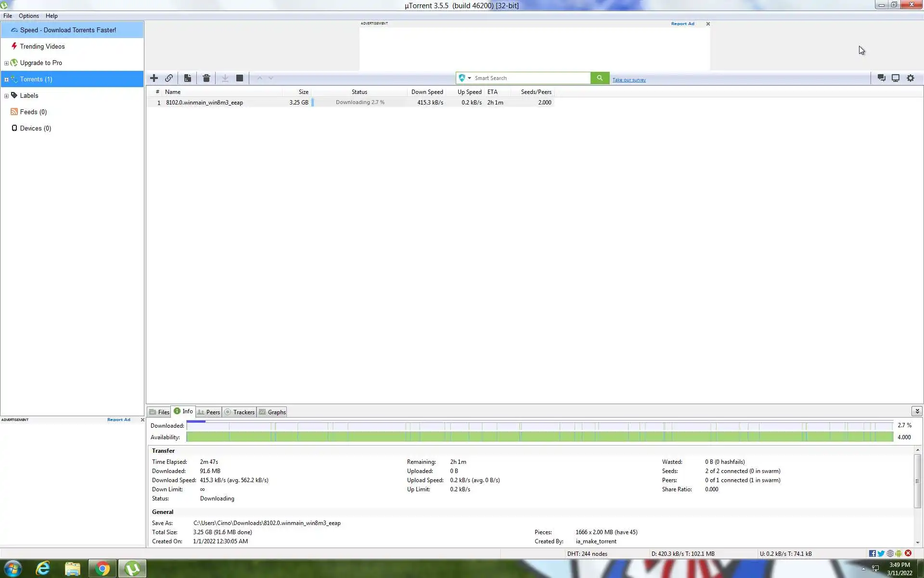The image size is (924, 578).
Task: Open the Options menu
Action: coord(29,16)
